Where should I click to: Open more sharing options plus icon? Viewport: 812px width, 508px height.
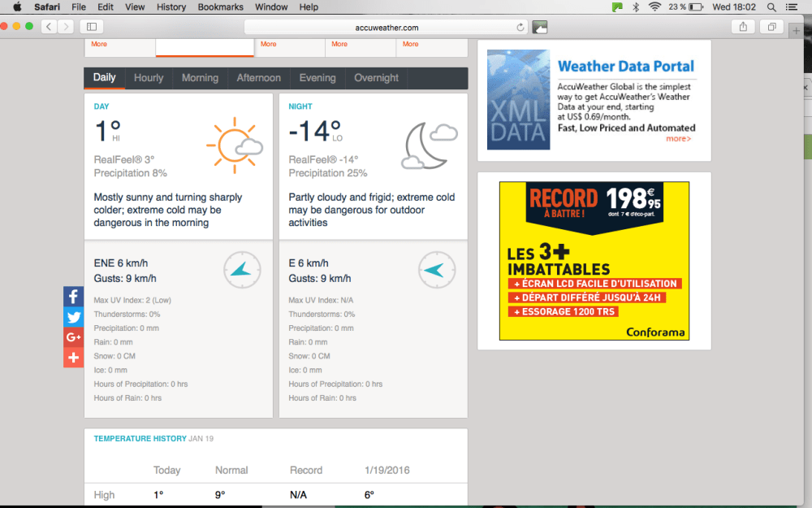(x=73, y=358)
